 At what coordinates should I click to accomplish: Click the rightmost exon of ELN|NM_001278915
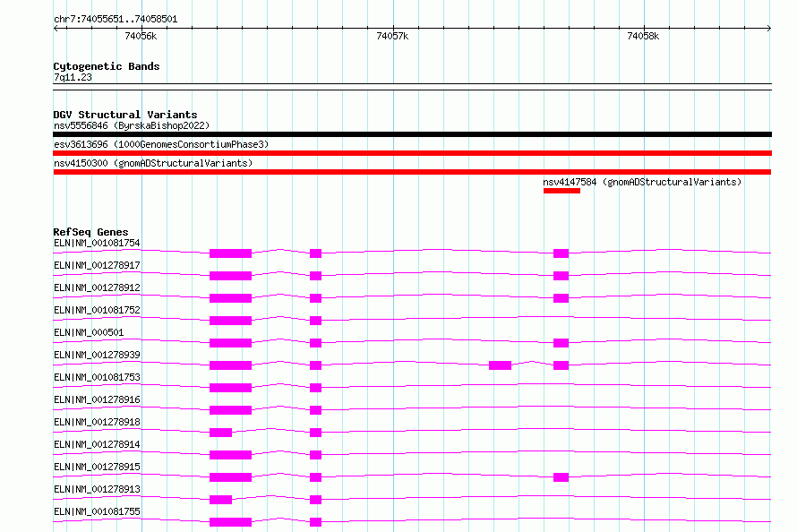(x=561, y=477)
